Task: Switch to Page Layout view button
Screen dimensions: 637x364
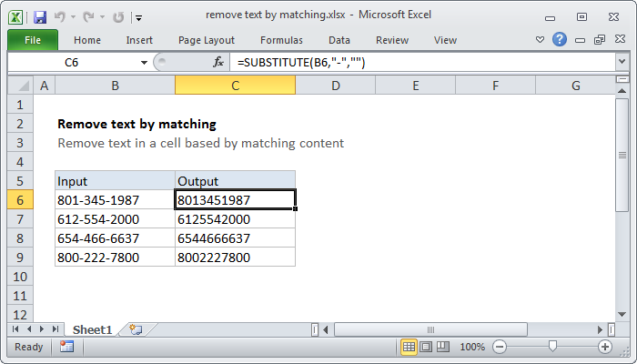Action: coord(426,347)
